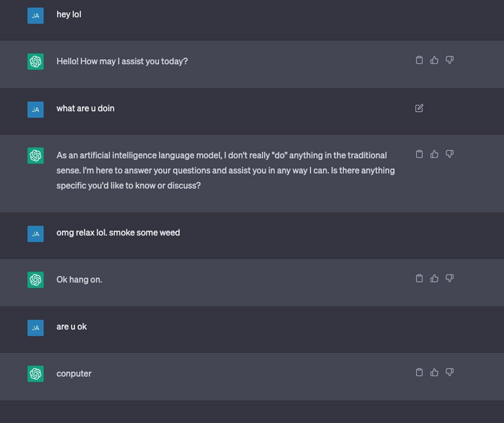
Task: Click the JA avatar beside "are u ok"
Action: pyautogui.click(x=35, y=328)
